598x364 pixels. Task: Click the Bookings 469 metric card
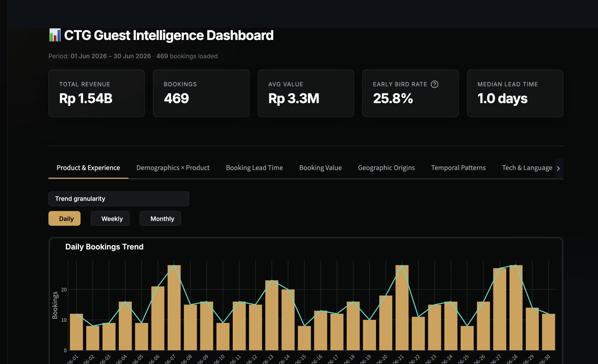(201, 93)
